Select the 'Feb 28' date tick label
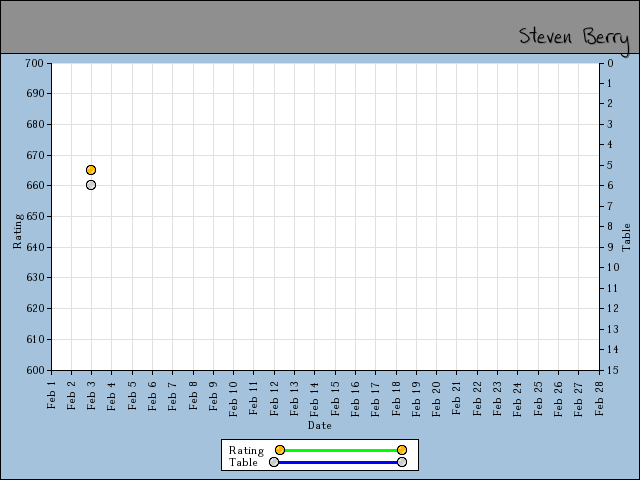This screenshot has width=640, height=480. tap(599, 395)
